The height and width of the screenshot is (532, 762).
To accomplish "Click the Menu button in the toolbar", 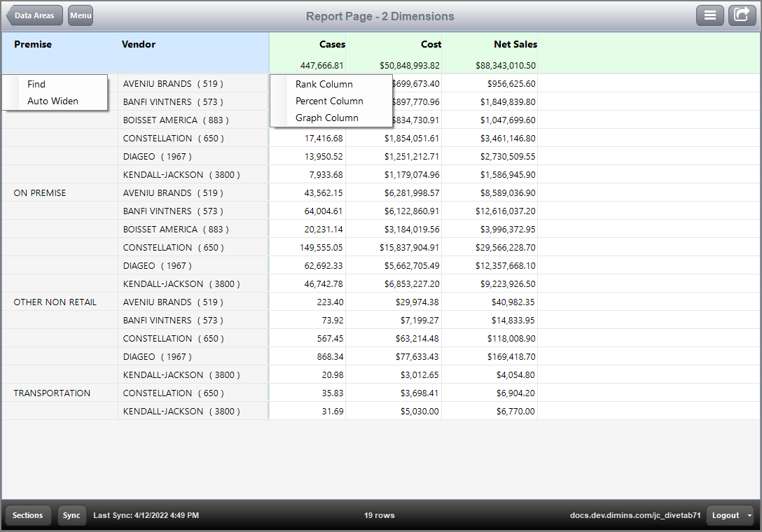I will 80,15.
